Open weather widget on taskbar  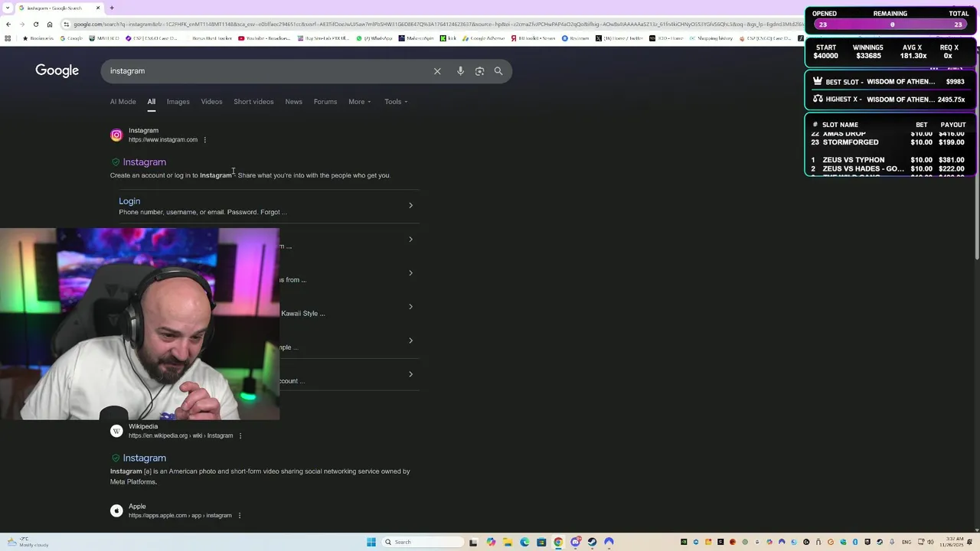27,542
